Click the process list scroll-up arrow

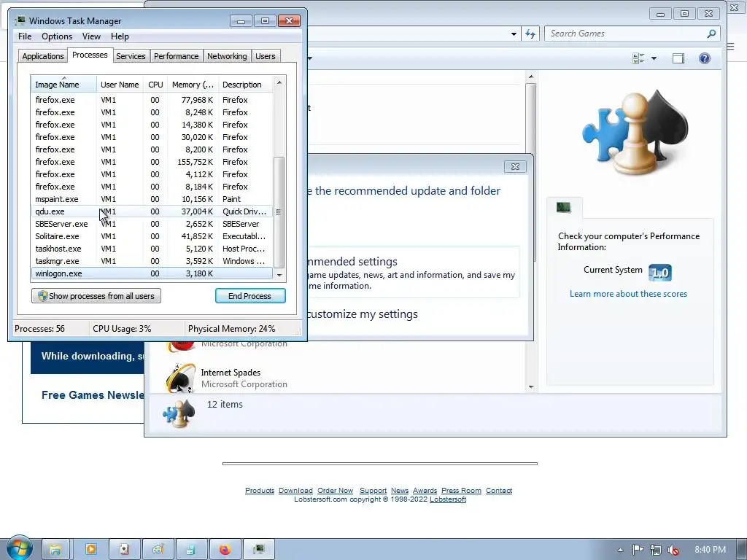(x=279, y=83)
